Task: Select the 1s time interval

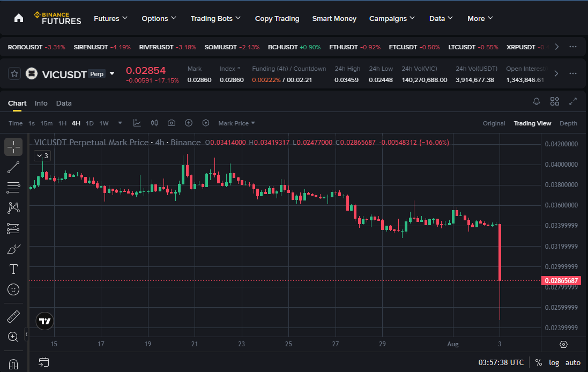Action: pos(32,123)
